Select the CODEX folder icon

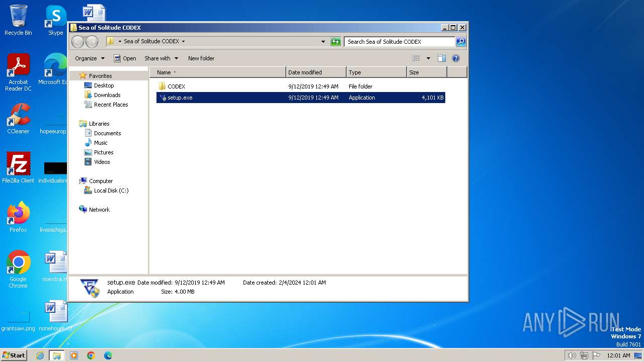coord(162,86)
